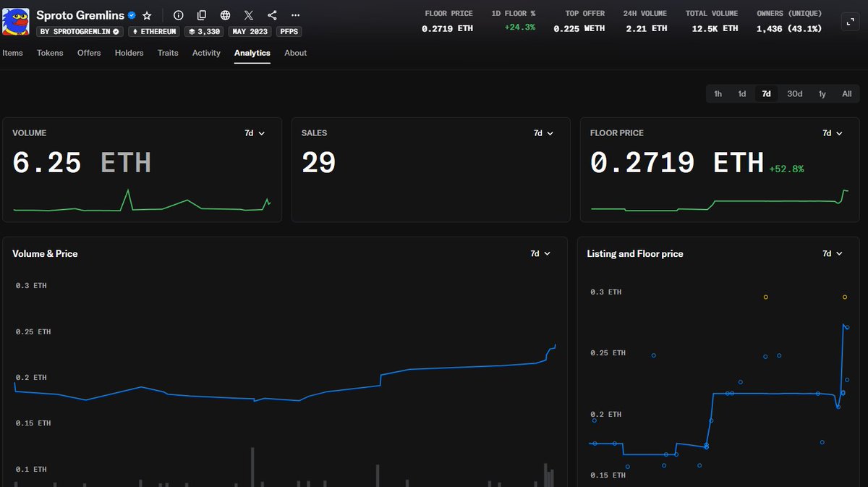
Task: Click the Listing and Floor price title
Action: pos(635,253)
